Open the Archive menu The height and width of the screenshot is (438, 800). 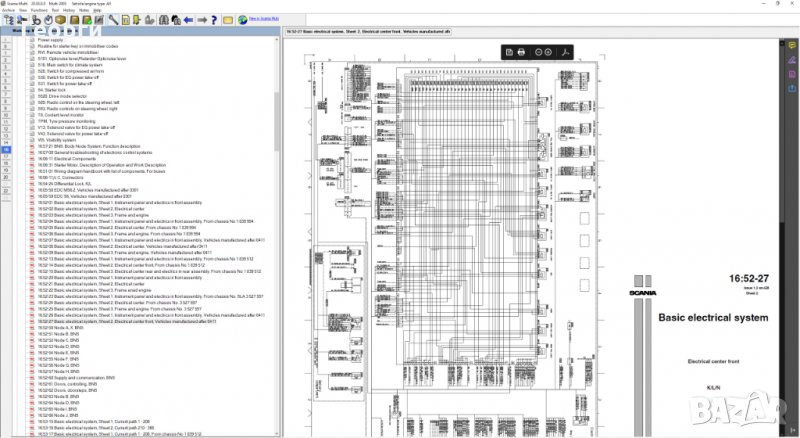(9, 9)
